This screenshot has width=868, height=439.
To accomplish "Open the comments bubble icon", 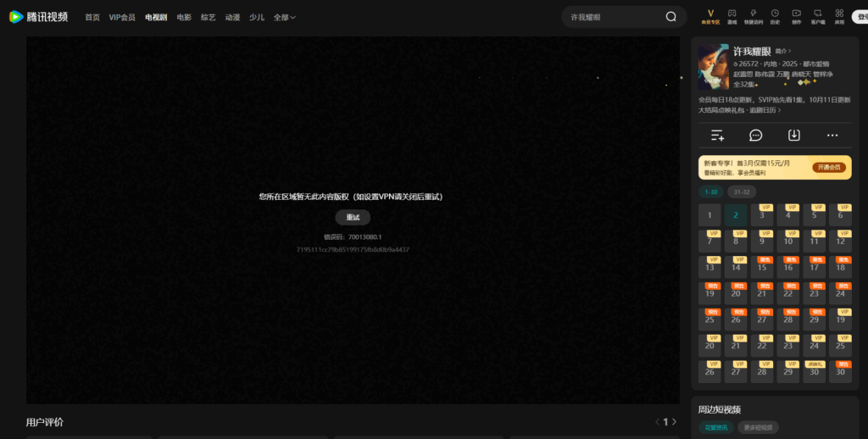I will click(755, 136).
